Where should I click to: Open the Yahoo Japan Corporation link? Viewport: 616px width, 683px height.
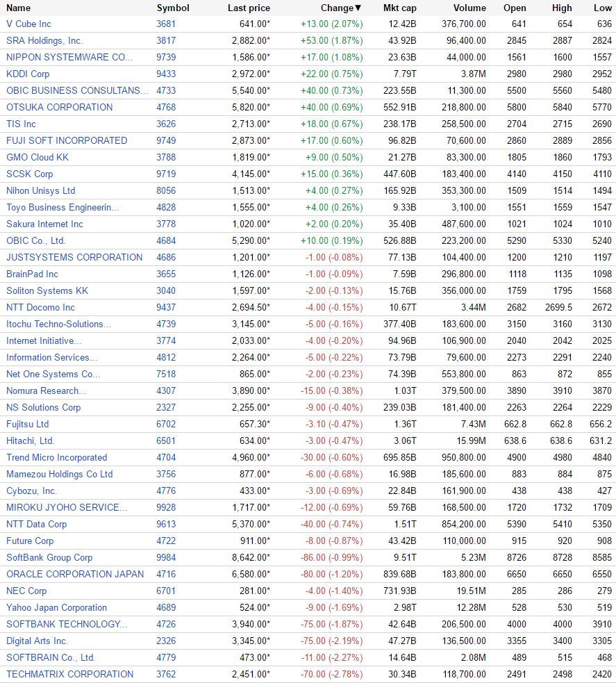[56, 608]
